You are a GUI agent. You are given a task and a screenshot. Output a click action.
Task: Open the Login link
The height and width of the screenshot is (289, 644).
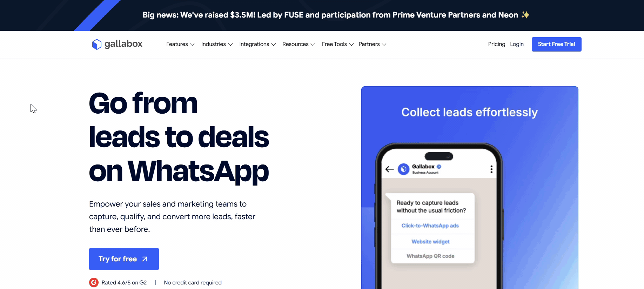point(517,44)
